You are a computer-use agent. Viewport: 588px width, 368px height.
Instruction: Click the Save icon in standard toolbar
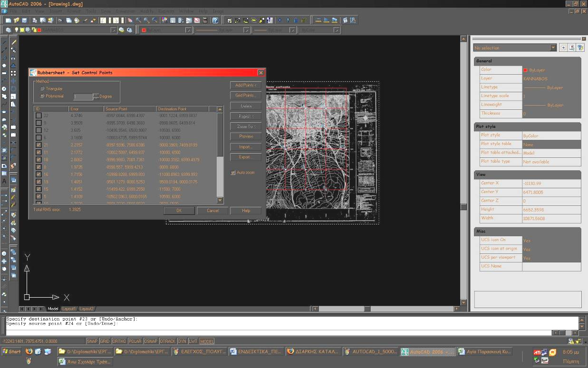tap(24, 20)
